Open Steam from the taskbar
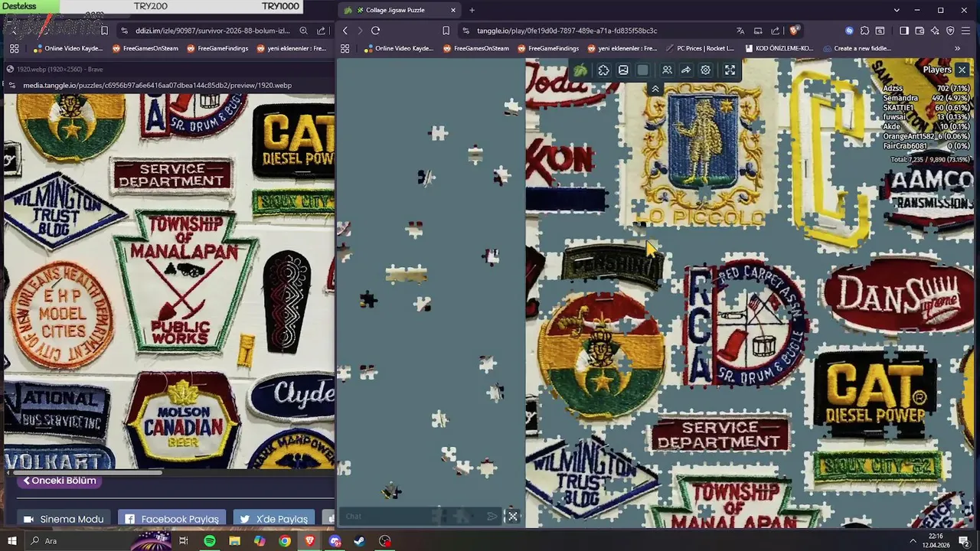The width and height of the screenshot is (980, 551). coord(360,541)
